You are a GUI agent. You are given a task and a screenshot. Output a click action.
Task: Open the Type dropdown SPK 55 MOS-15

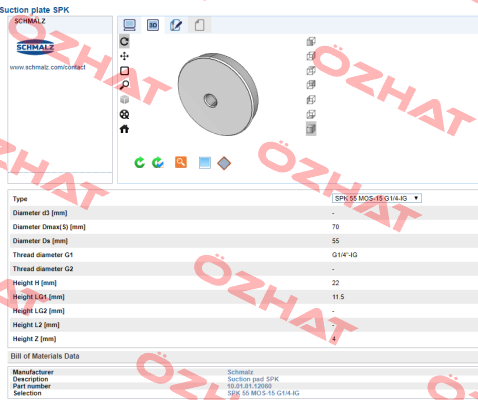pos(377,198)
